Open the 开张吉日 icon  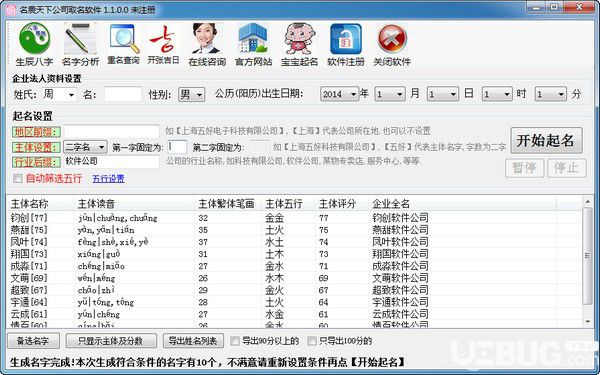164,44
